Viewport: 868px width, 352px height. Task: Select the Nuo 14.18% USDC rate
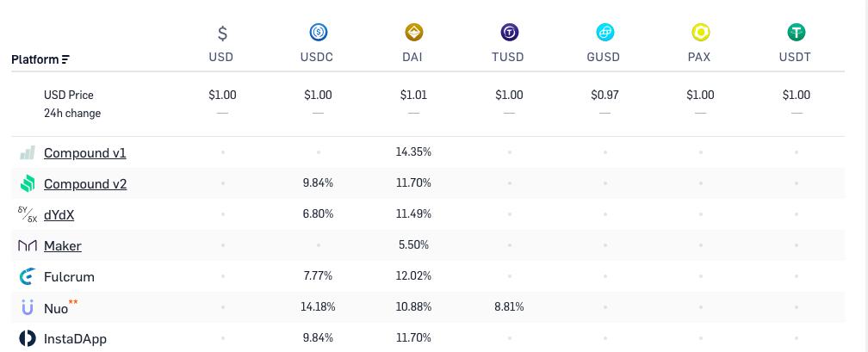click(x=319, y=307)
